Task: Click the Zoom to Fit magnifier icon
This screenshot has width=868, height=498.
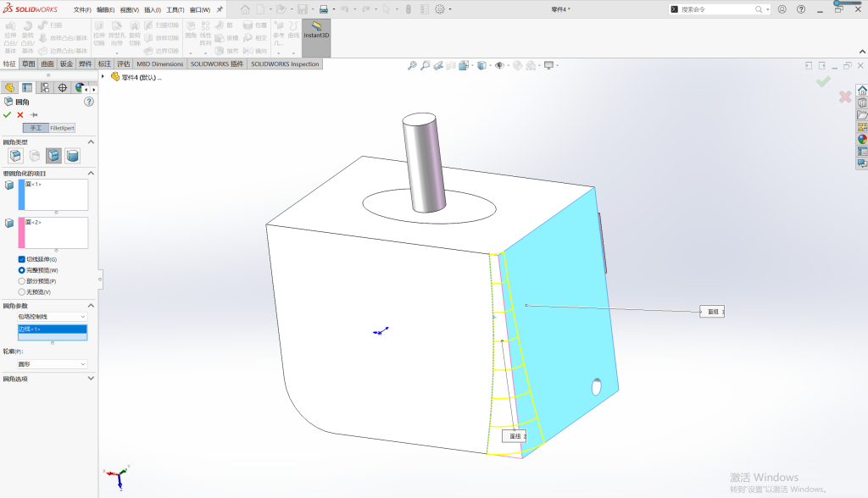Action: [x=412, y=65]
